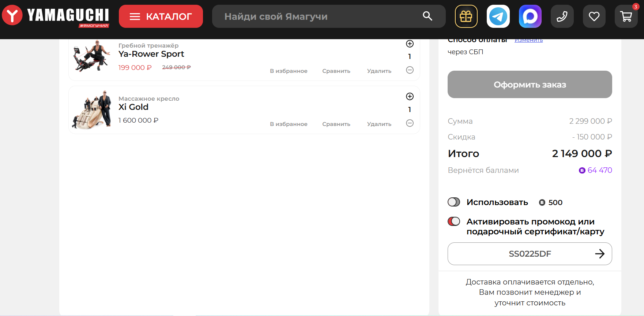Click the Xi Gold price 1 600 000 ₽
The image size is (644, 316).
[x=138, y=120]
